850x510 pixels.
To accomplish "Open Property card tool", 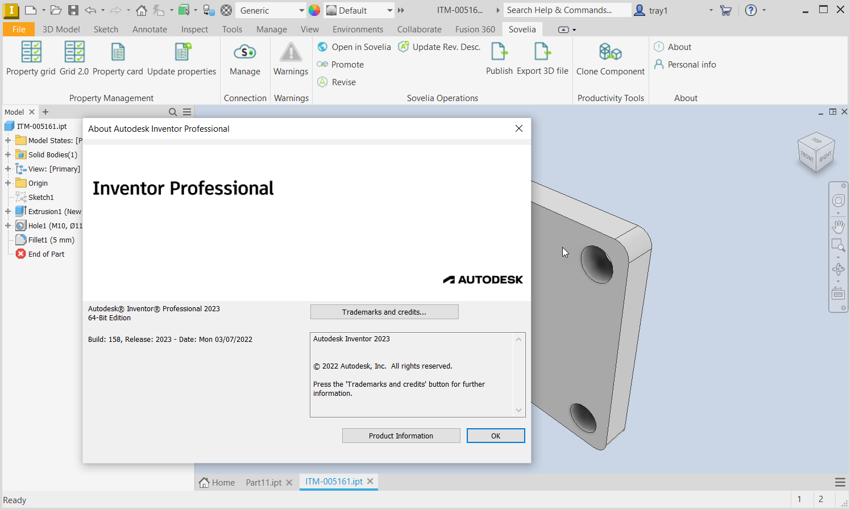I will click(x=118, y=59).
